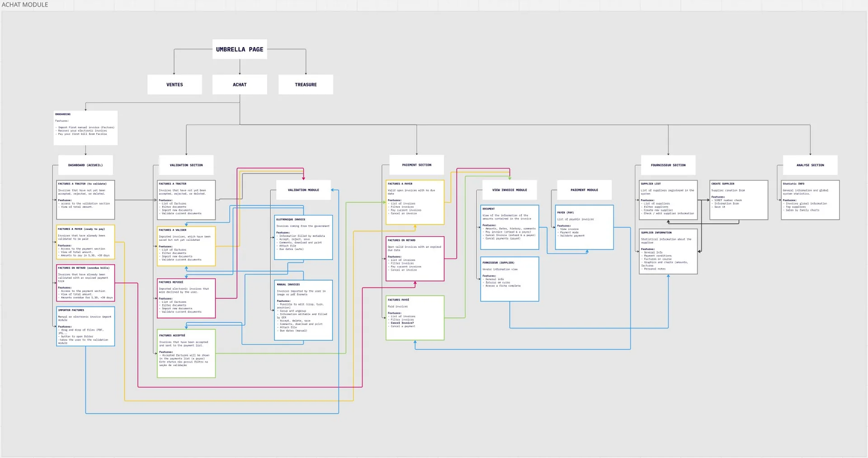Click the DASHBOARD (ACCUEIL) section header
Image resolution: width=868 pixels, height=458 pixels.
point(85,165)
